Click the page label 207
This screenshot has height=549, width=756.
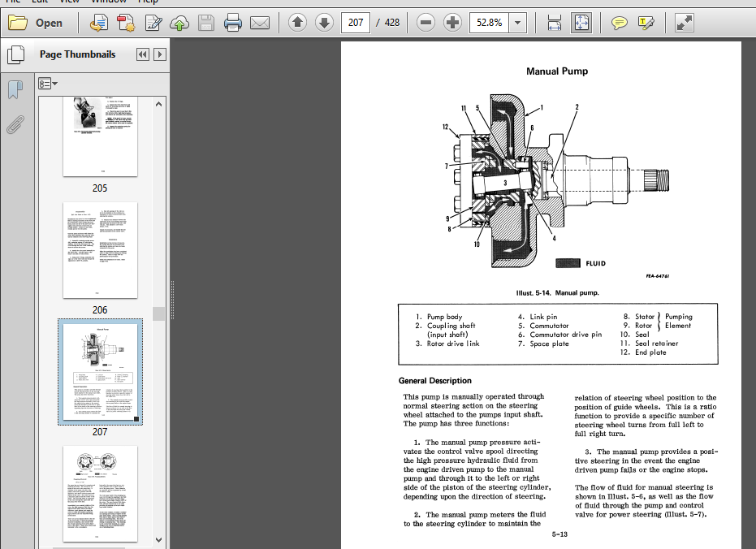100,431
